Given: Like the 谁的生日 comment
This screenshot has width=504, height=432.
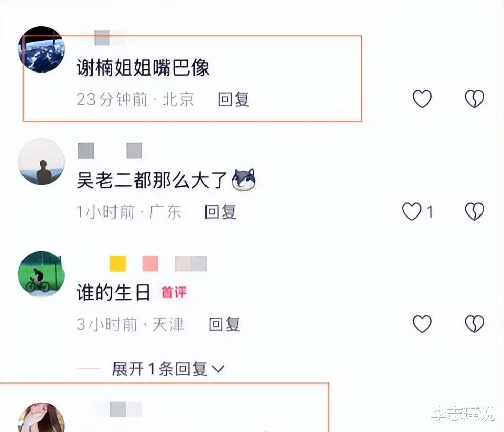Looking at the screenshot, I should [x=422, y=323].
